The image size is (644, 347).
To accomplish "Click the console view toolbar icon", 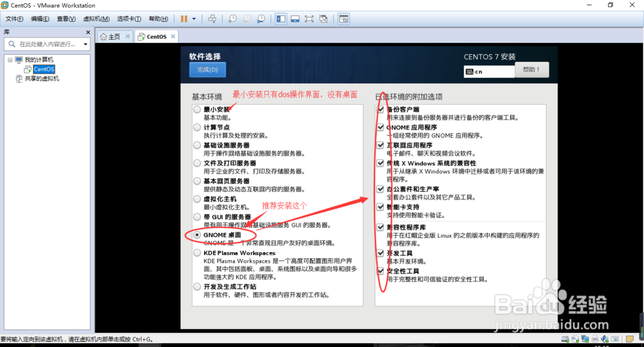I will tap(343, 19).
